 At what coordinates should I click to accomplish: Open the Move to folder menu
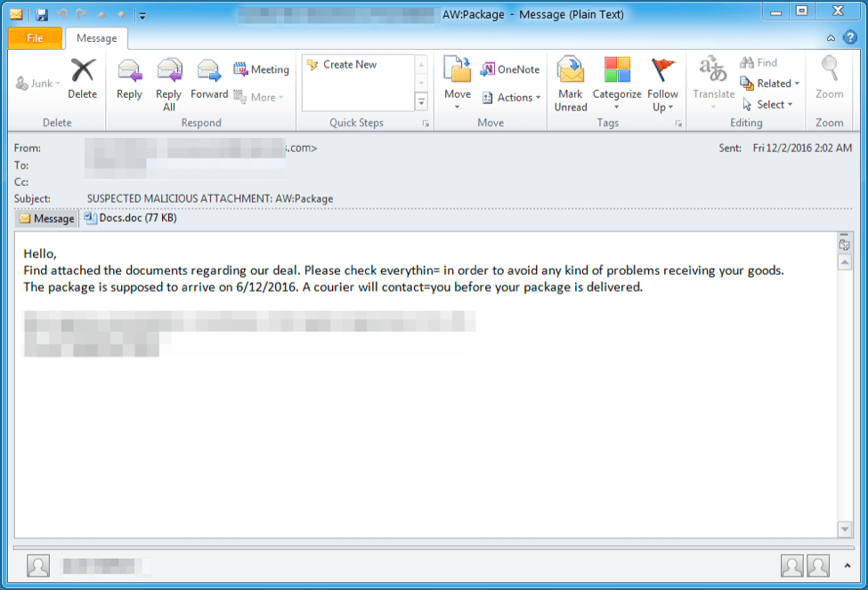458,83
